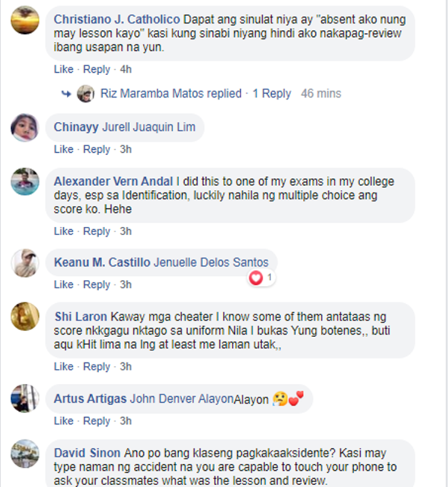The height and width of the screenshot is (487, 448).
Task: Click the 4h timestamp on Christiano's comment
Action: [x=125, y=69]
